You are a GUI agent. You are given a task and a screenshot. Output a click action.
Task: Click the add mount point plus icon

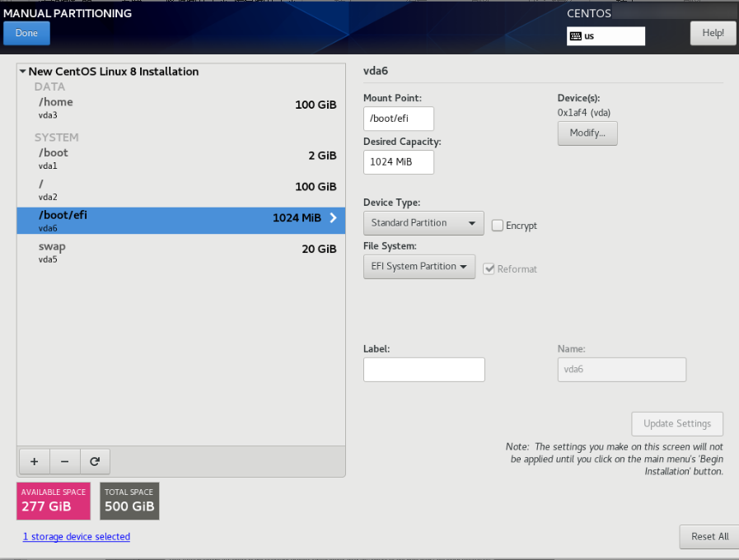[x=35, y=461]
